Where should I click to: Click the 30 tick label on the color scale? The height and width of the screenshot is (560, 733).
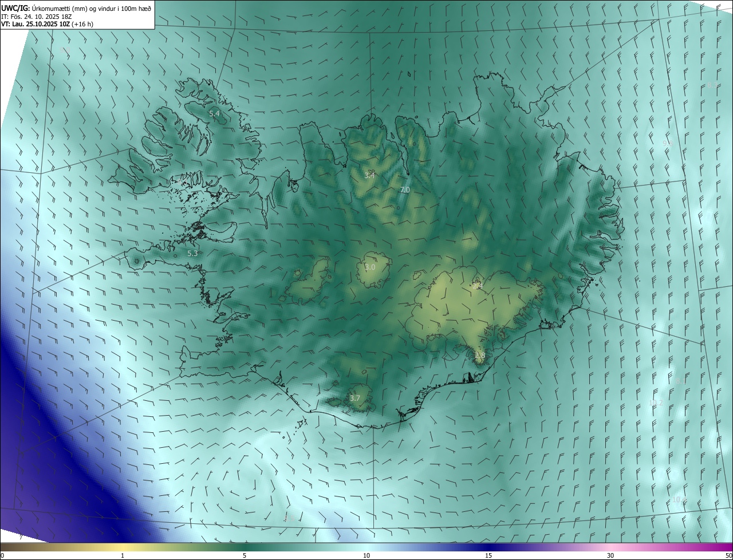(x=610, y=556)
